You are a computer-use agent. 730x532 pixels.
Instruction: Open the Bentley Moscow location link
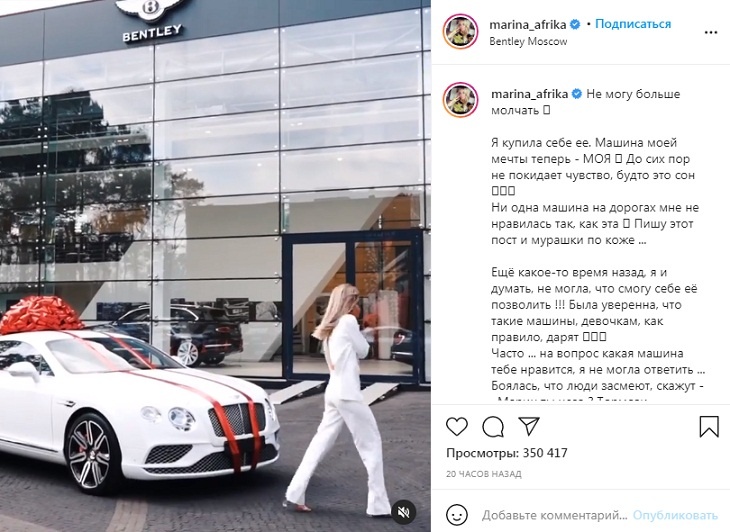[x=528, y=41]
